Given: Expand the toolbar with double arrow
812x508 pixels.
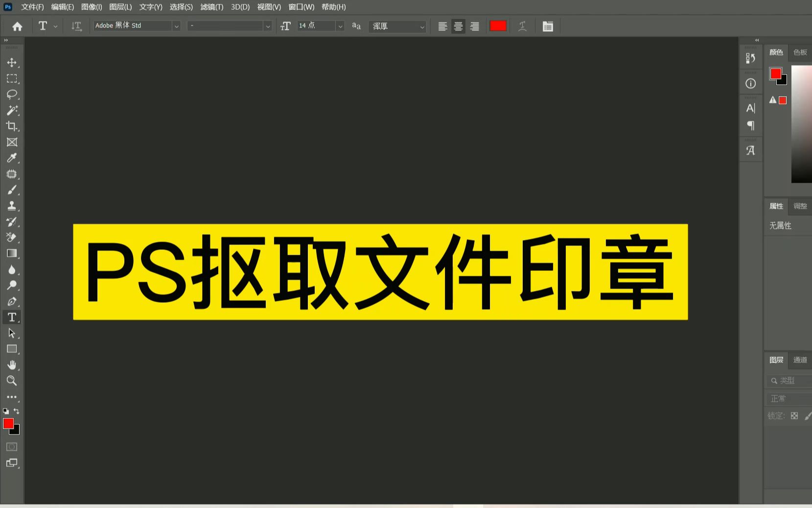Looking at the screenshot, I should click(6, 40).
